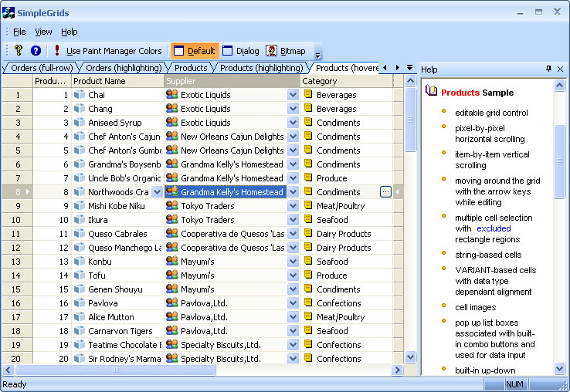
Task: Click the excluded link in Help
Action: click(x=494, y=228)
